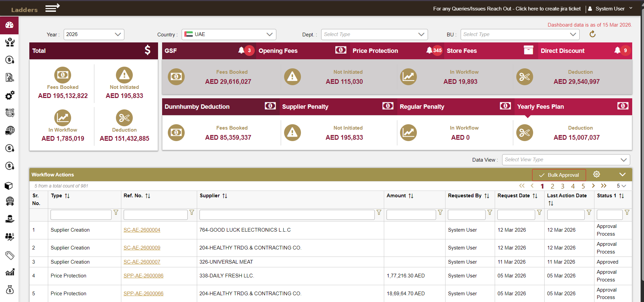Switch to the Yearly Fees Plan tab
This screenshot has height=302, width=644.
pyautogui.click(x=573, y=107)
